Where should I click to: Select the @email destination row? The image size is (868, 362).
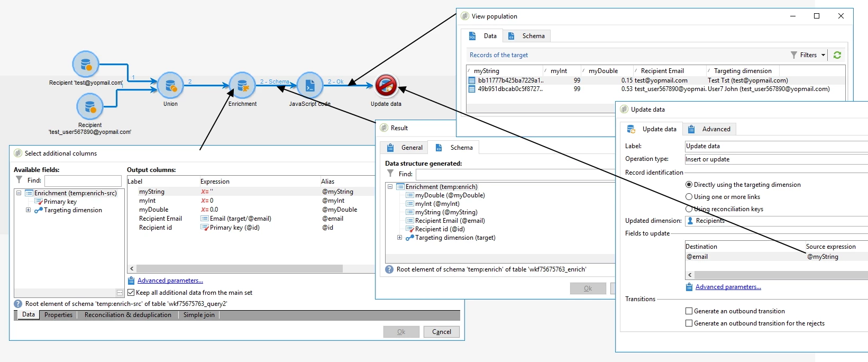coord(776,257)
